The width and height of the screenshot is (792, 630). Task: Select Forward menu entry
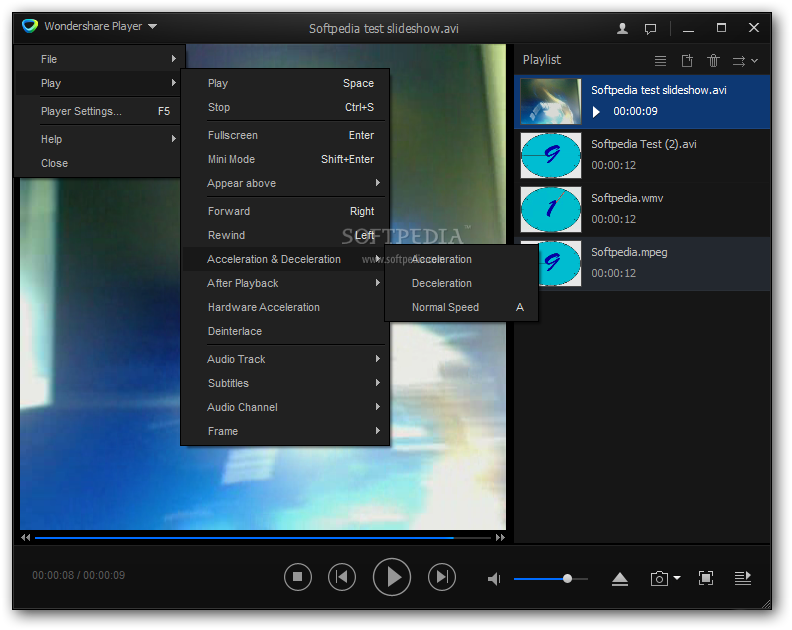coord(286,211)
